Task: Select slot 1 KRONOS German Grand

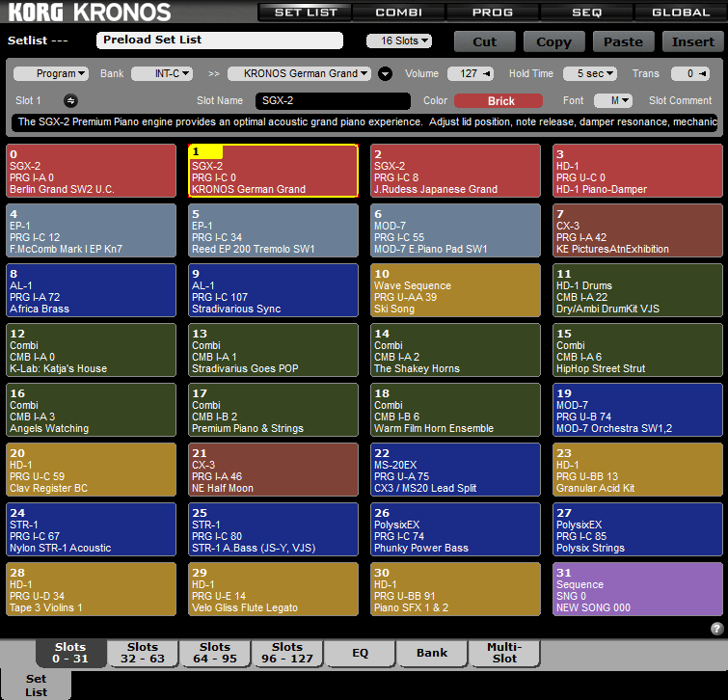Action: point(274,171)
